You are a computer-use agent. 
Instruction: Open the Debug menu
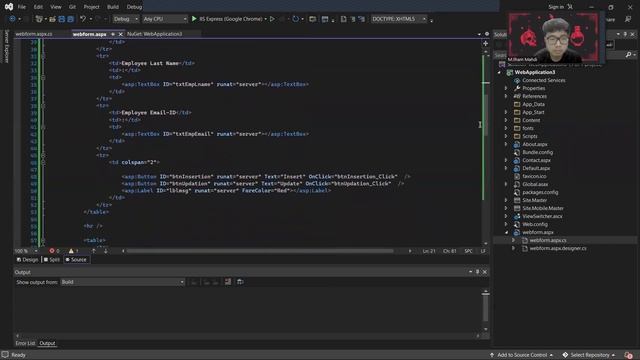click(x=134, y=7)
